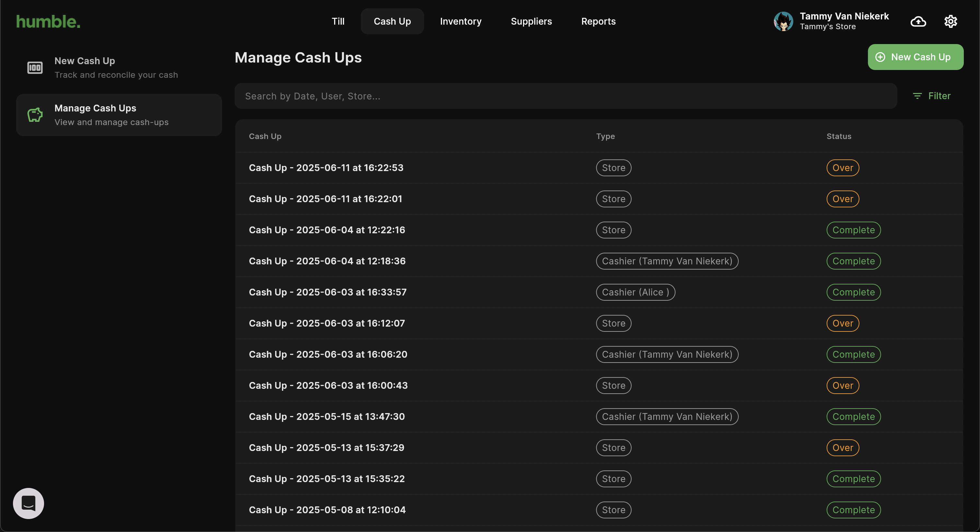Open the Reports tab

click(598, 21)
